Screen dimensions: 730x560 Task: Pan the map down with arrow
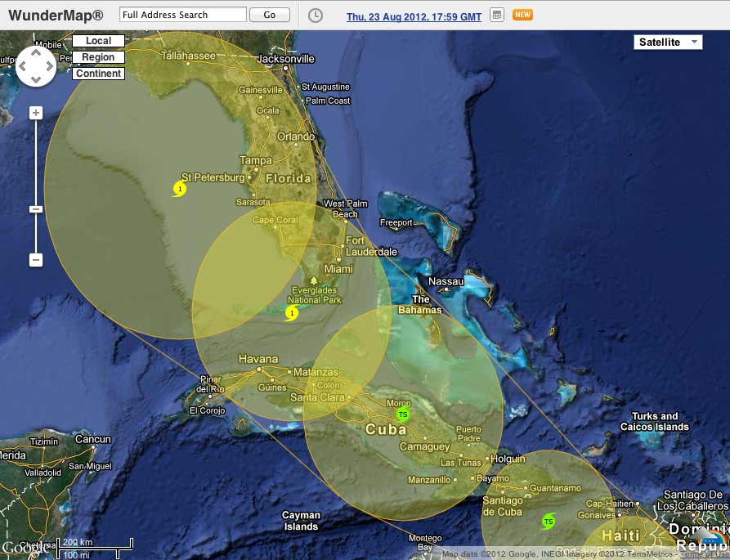pyautogui.click(x=36, y=79)
